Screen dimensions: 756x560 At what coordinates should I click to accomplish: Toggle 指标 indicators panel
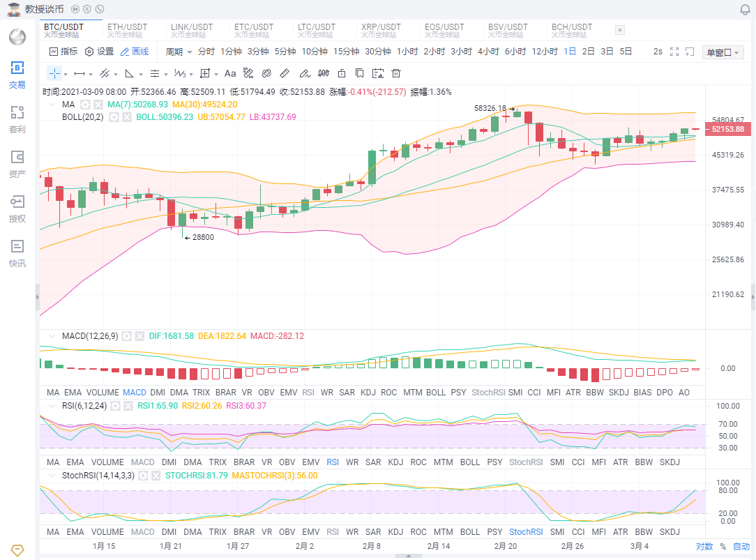click(63, 52)
